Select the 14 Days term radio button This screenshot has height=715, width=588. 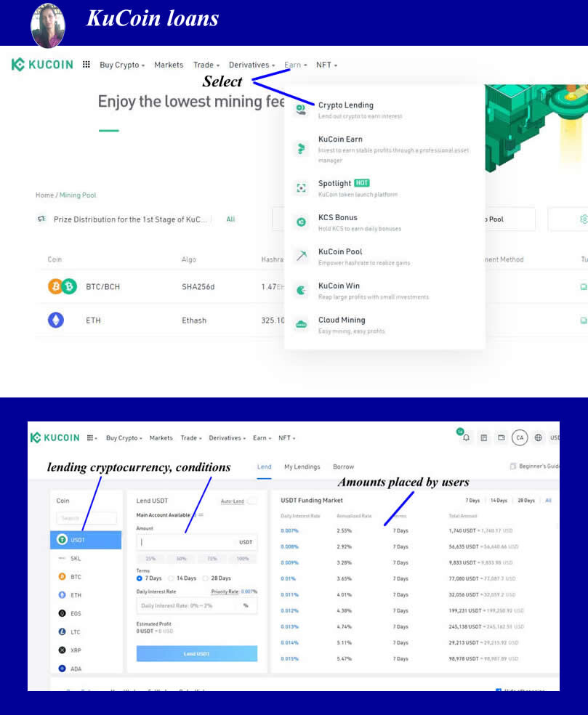(x=171, y=578)
